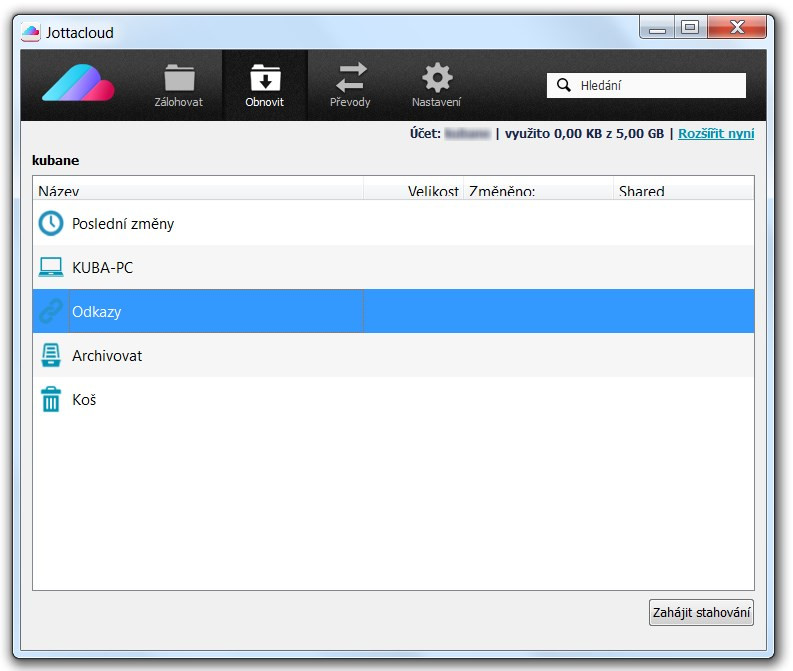Select the Odkazy row
Screen dimensions: 793x671
(x=393, y=311)
